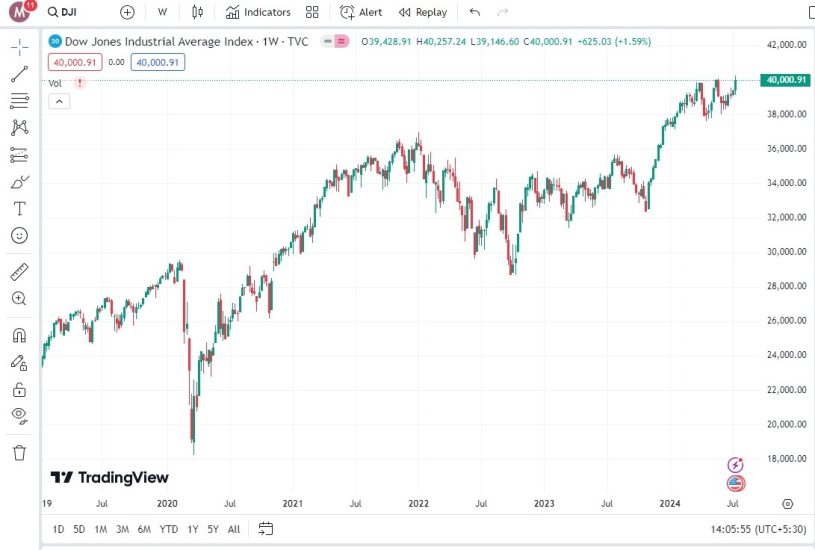This screenshot has height=550, width=815.
Task: Hide all drawings with eye icon
Action: point(19,415)
